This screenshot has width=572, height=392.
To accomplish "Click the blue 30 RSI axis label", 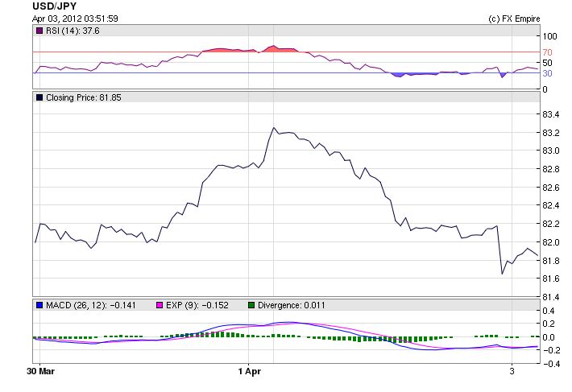I will pyautogui.click(x=547, y=73).
